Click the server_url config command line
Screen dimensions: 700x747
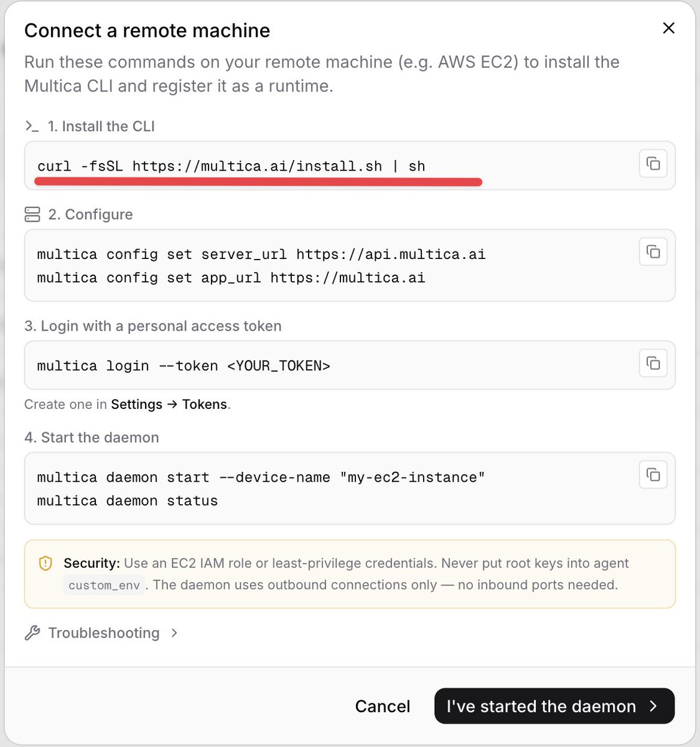click(x=261, y=254)
